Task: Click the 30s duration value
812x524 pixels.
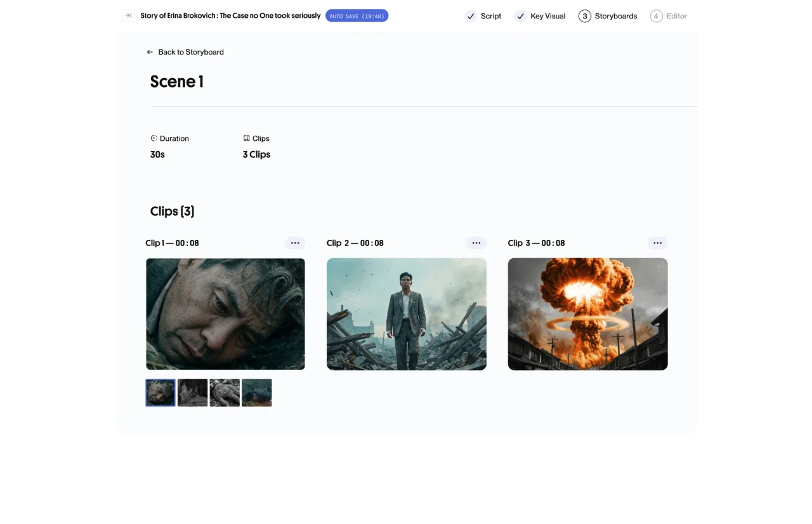Action: 157,154
